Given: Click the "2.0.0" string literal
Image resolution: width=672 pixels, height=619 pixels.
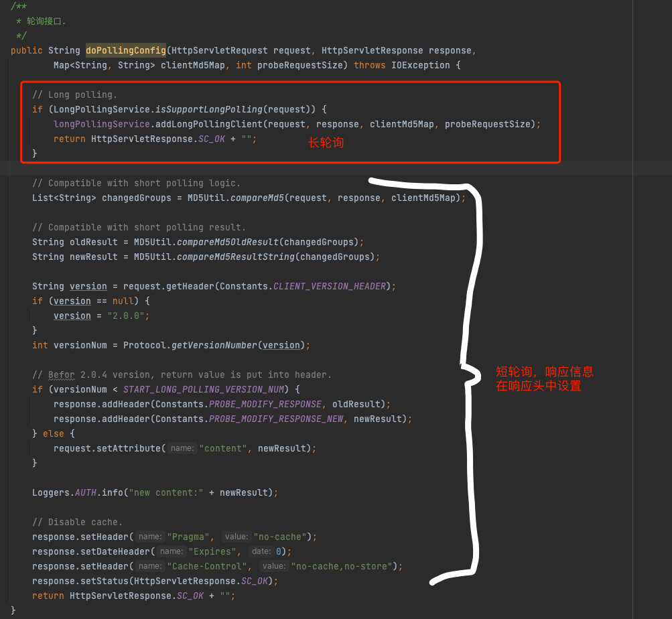Looking at the screenshot, I should point(125,316).
